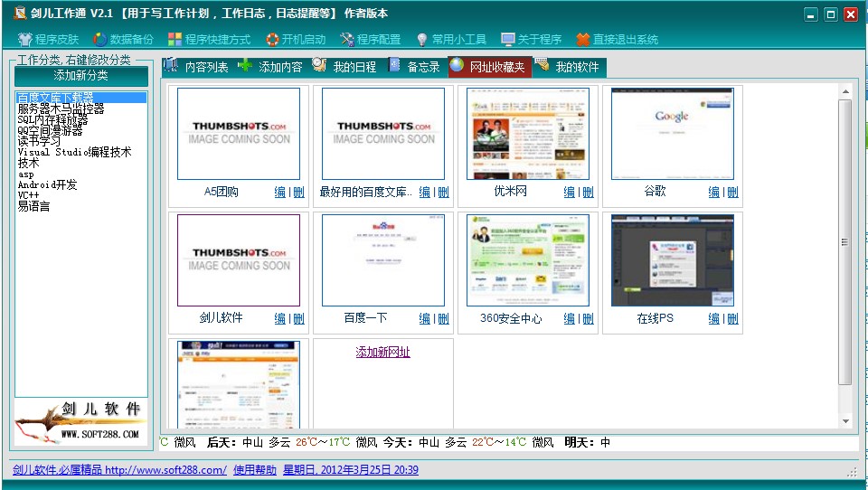
Task: Click the bookmarks scrollbar down arrow
Action: click(x=845, y=421)
